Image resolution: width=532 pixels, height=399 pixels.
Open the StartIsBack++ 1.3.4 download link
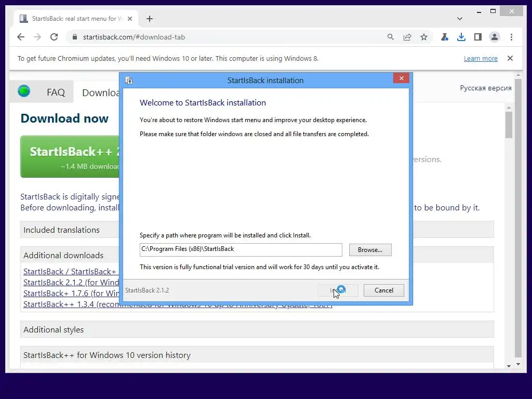71,304
